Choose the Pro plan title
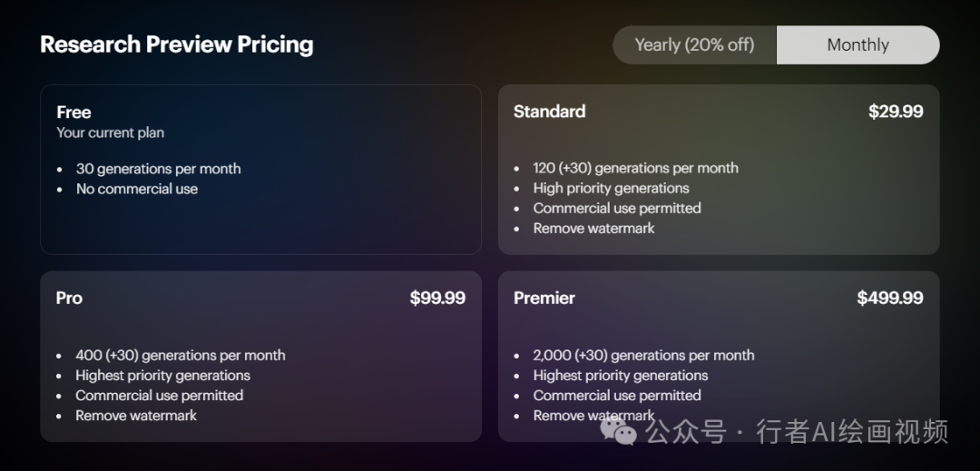Viewport: 980px width, 471px height. tap(69, 298)
